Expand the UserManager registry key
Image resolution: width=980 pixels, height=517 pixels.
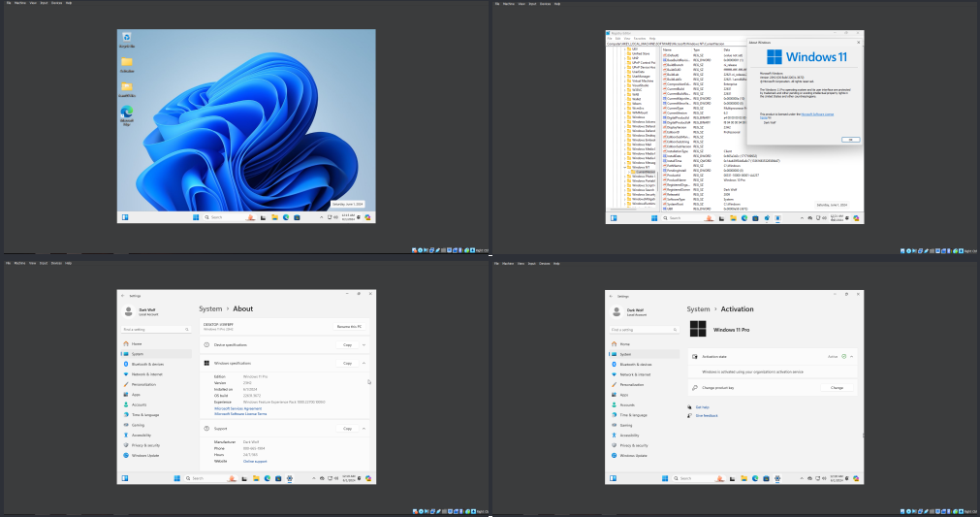pyautogui.click(x=625, y=77)
